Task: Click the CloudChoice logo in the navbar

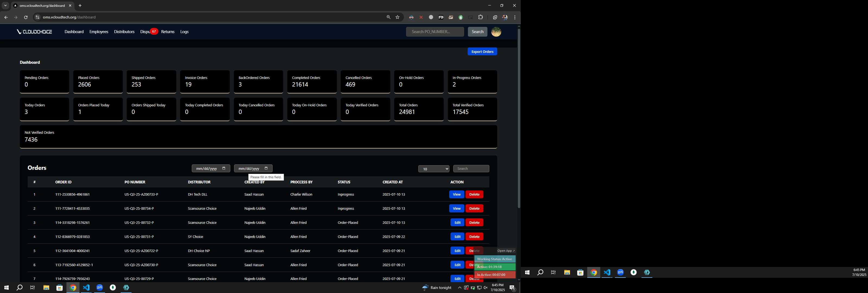Action: 34,32
